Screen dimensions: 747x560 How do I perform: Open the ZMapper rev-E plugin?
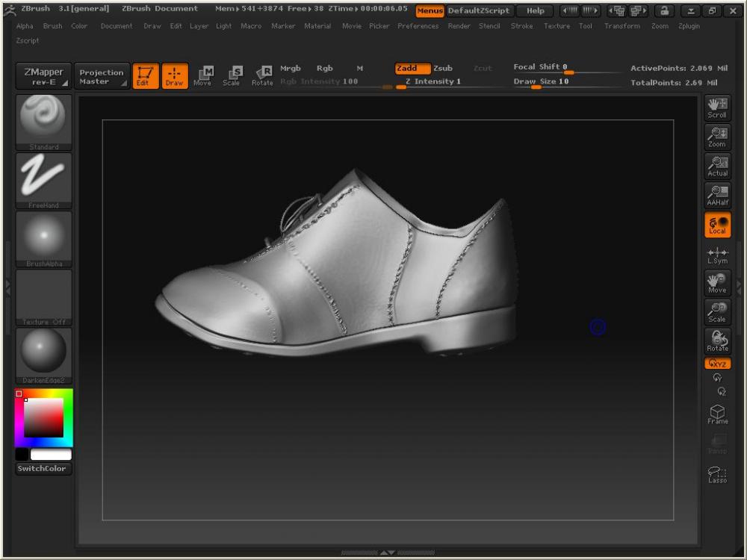click(43, 76)
